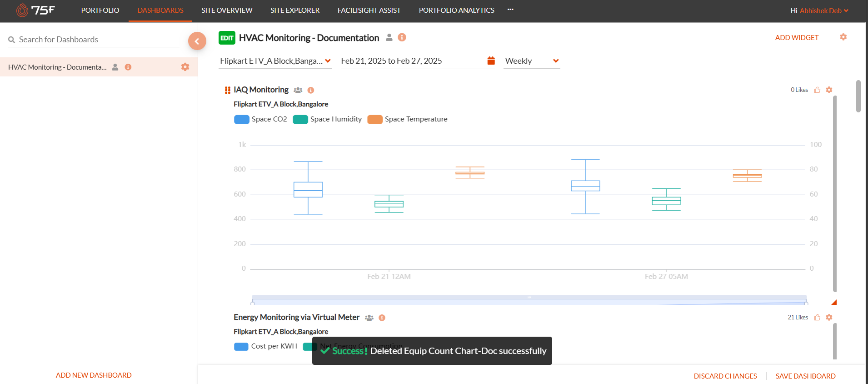Viewport: 868px width, 384px height.
Task: Click person icon next to dashboard title
Action: (389, 37)
